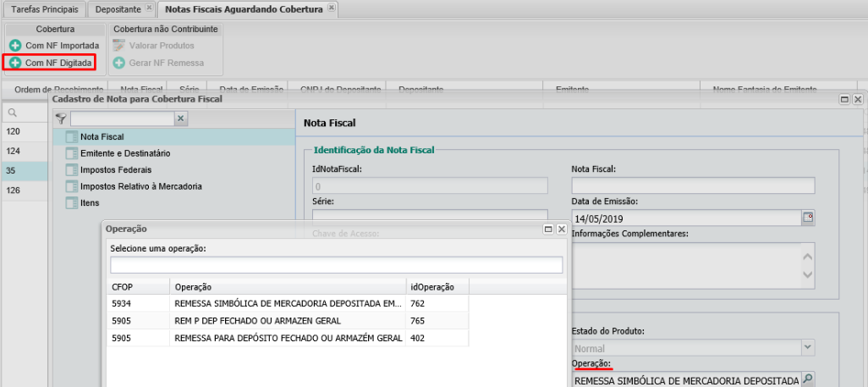Sort by idOperação column header

coord(438,286)
